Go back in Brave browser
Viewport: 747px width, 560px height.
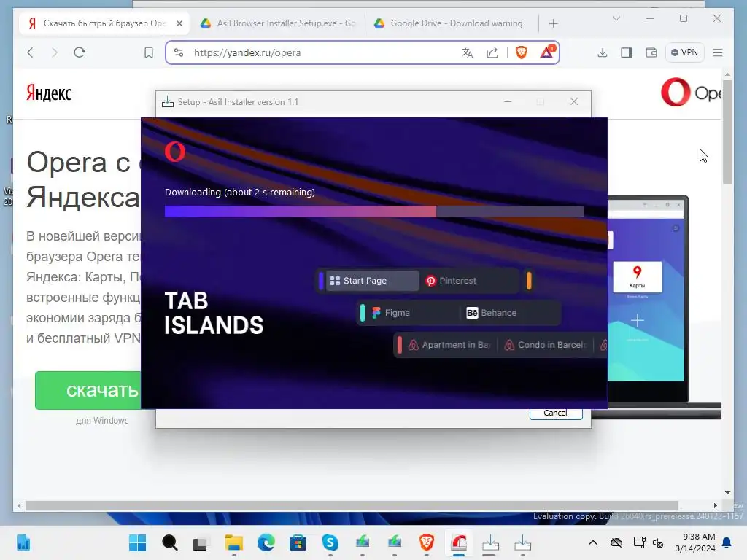coord(31,52)
